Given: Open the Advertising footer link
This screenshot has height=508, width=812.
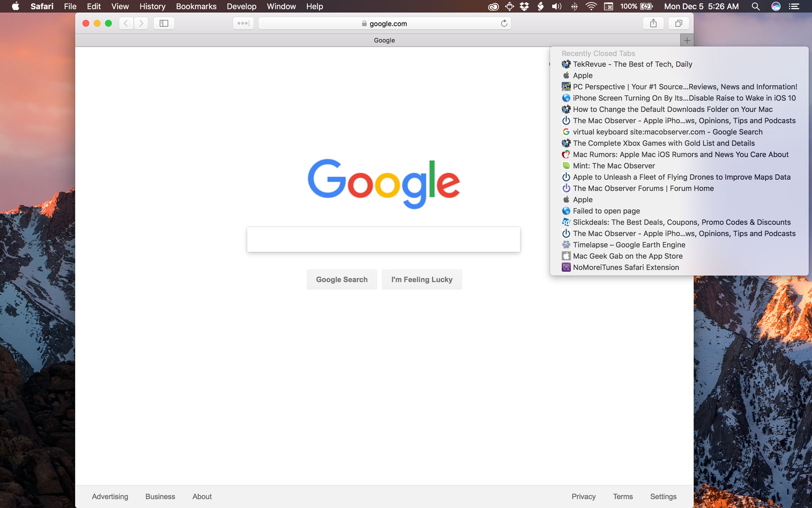Looking at the screenshot, I should click(x=110, y=497).
